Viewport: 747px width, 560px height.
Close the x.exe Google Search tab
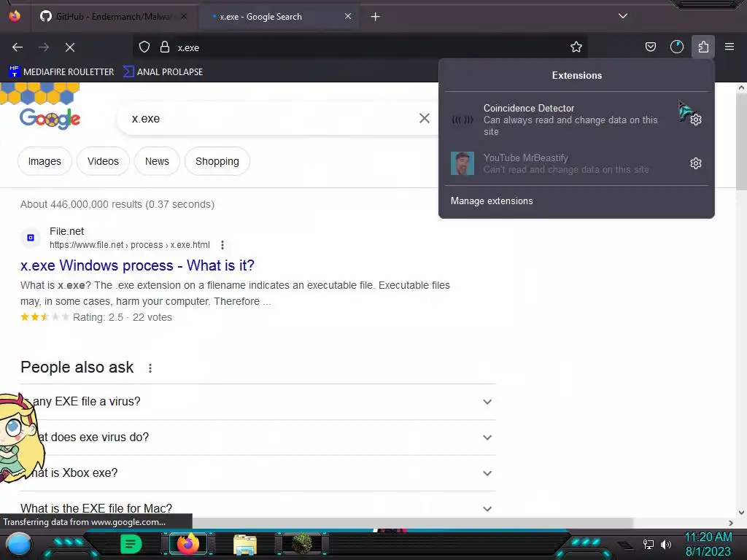348,16
